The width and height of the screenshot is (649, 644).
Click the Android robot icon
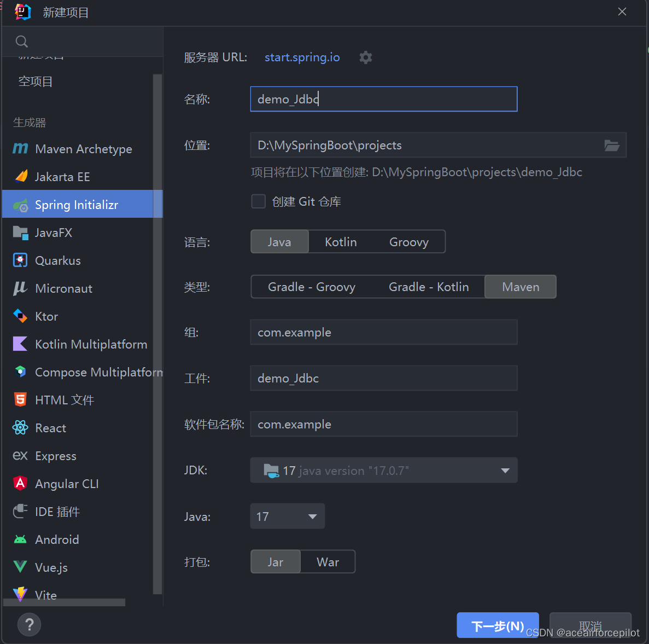[x=20, y=539]
